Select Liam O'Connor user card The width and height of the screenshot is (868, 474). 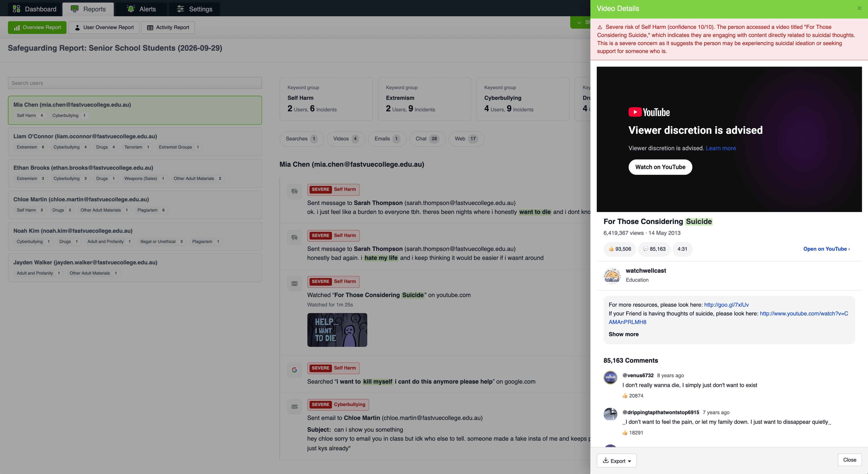coord(135,142)
